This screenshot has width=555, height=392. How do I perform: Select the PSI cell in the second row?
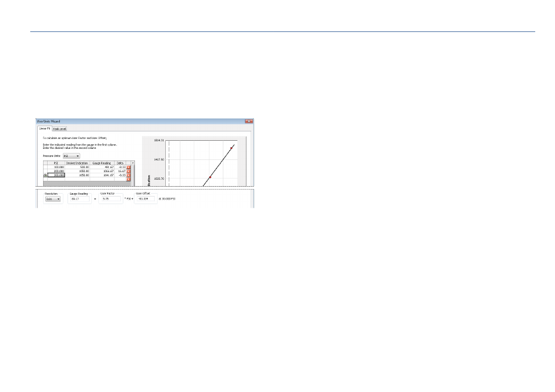click(x=56, y=171)
